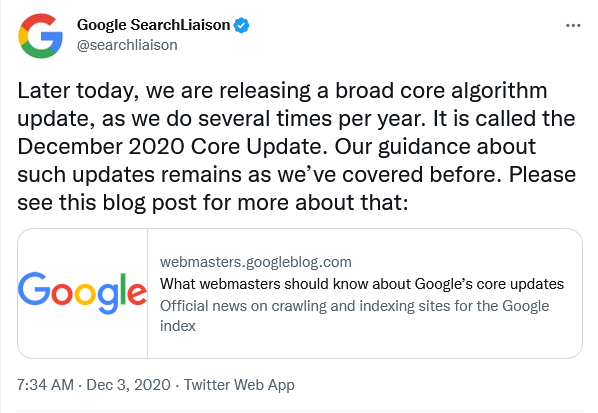Open 'What webmasters should know' card title
Screen dimensions: 598x413
click(362, 284)
